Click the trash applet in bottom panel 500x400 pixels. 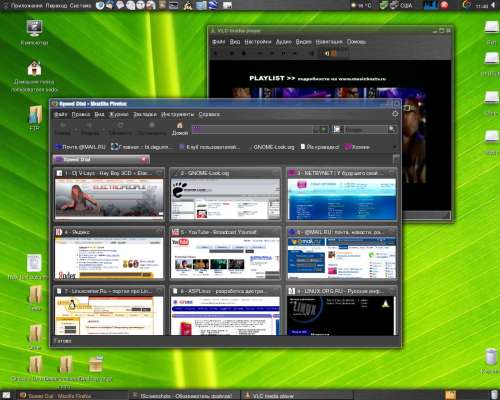pyautogui.click(x=494, y=395)
